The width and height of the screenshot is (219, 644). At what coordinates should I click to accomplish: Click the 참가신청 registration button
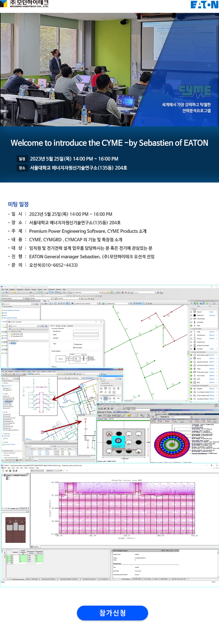[x=112, y=613]
